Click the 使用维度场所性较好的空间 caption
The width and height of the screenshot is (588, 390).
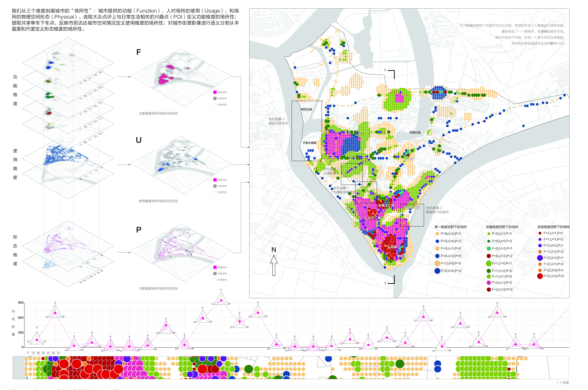pyautogui.click(x=158, y=201)
